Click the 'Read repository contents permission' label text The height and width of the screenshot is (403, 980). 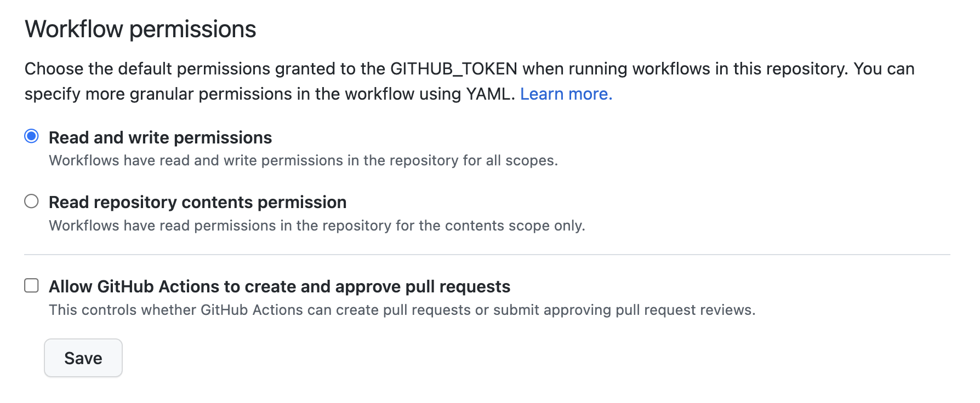click(x=197, y=203)
